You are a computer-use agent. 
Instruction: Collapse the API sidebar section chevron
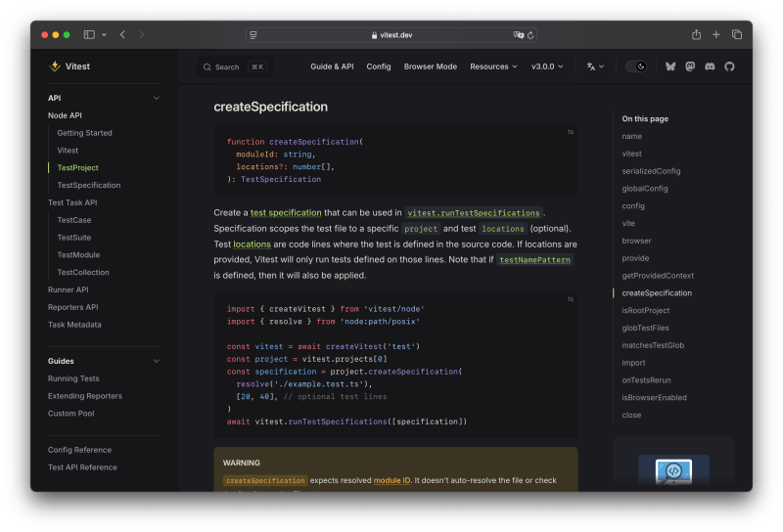coord(157,98)
